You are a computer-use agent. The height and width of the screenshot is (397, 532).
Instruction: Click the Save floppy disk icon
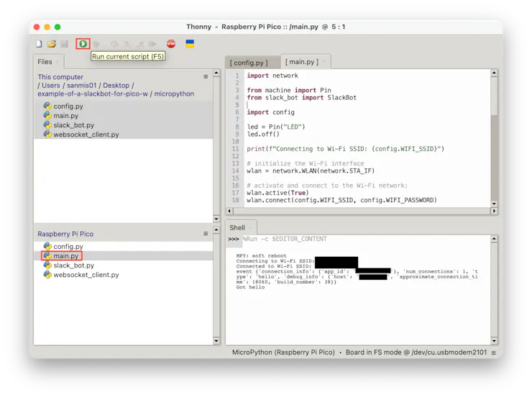pos(64,44)
